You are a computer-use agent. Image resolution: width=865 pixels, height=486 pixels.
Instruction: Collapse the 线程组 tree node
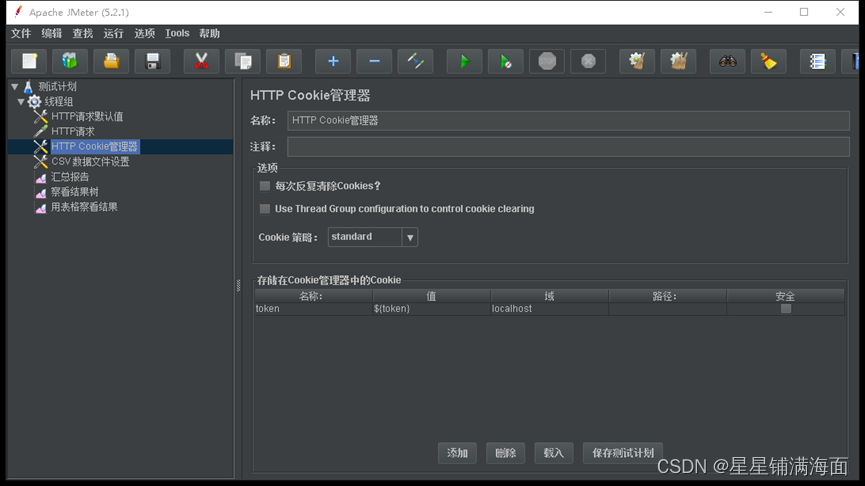click(21, 102)
